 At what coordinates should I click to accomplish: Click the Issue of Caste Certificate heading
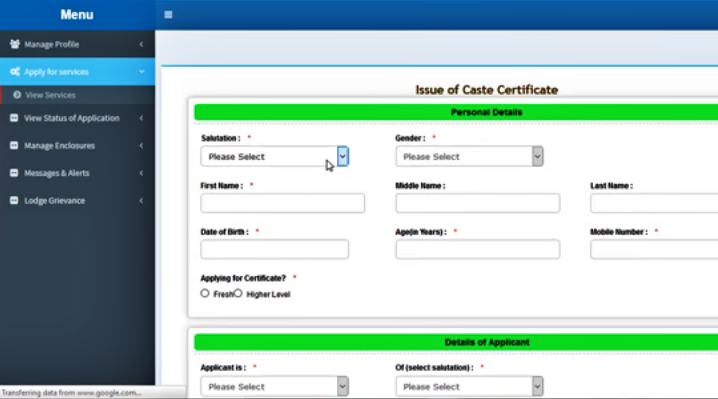point(486,90)
